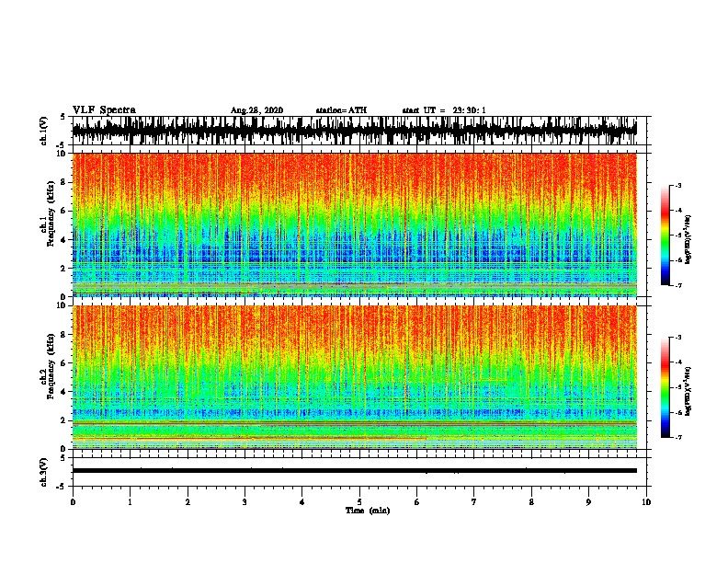Click the '-7' label on ch.2 color scale

point(678,438)
